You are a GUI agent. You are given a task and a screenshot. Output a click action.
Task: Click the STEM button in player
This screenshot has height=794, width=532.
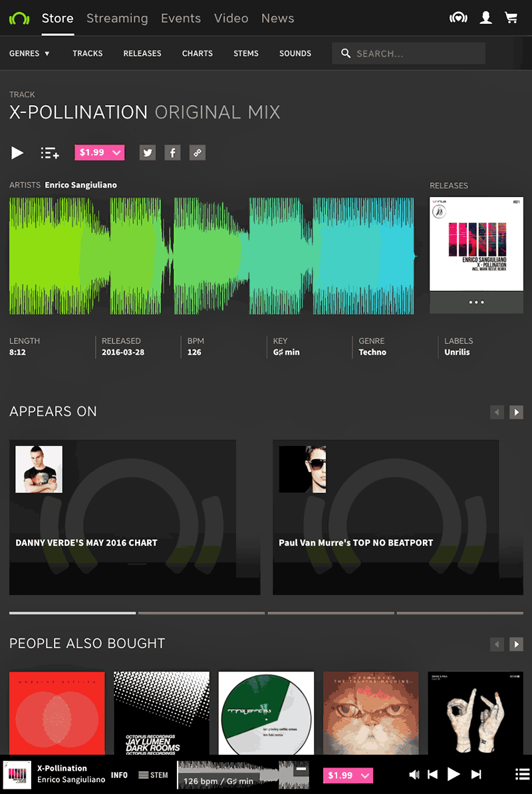click(153, 775)
